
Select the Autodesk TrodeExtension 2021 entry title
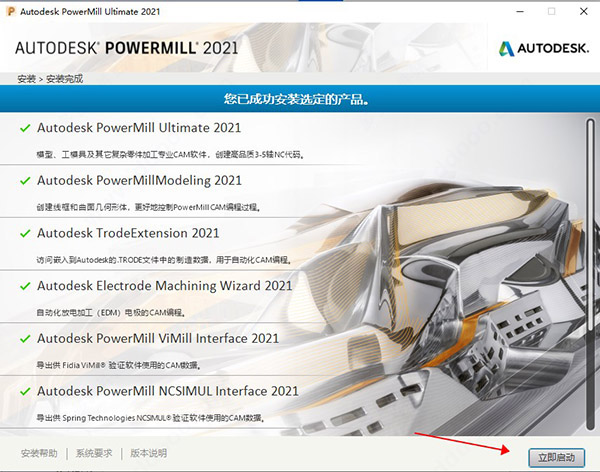point(128,233)
